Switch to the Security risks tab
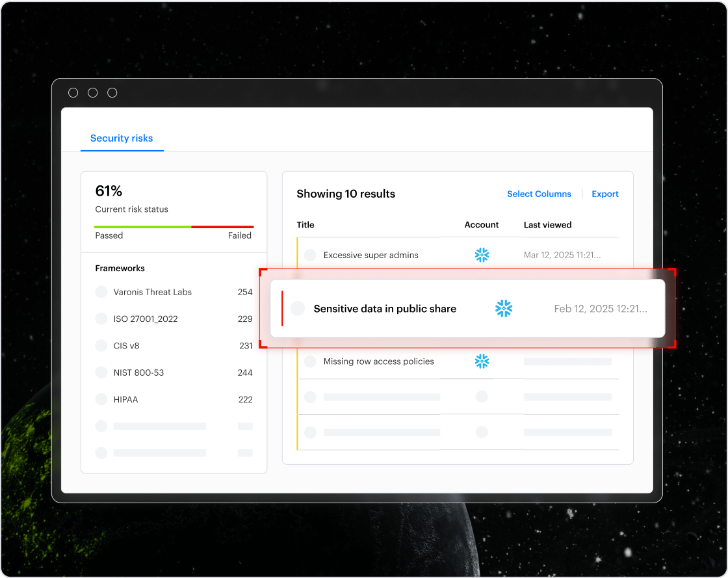 click(x=122, y=138)
